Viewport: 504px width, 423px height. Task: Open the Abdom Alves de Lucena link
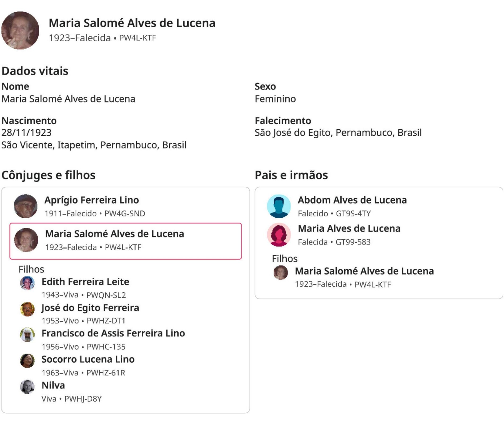point(352,200)
